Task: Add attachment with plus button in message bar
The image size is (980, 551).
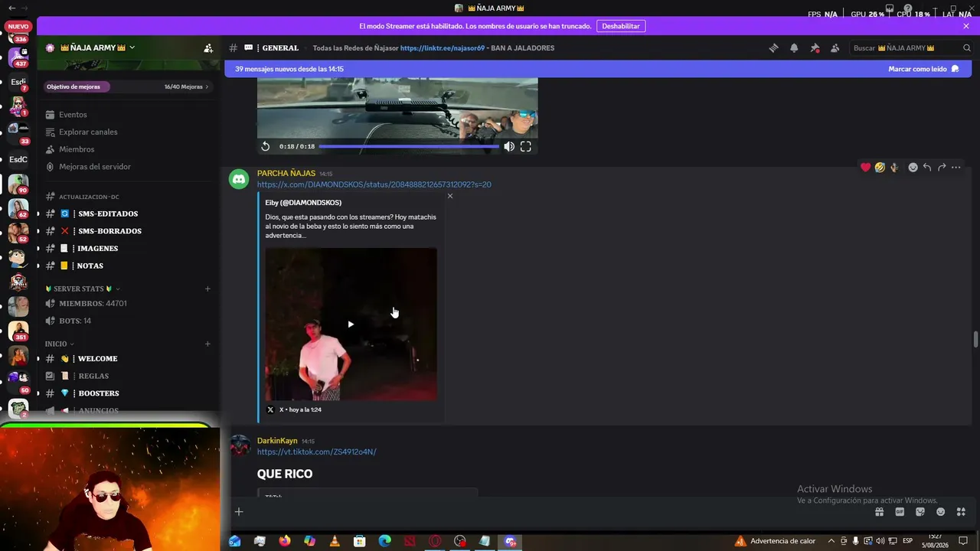Action: (239, 512)
